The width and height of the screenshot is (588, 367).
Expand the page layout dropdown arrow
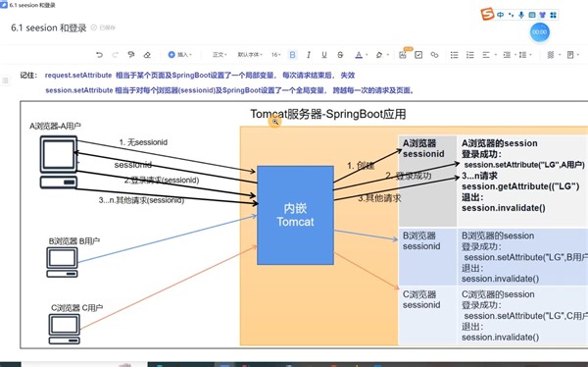578,55
